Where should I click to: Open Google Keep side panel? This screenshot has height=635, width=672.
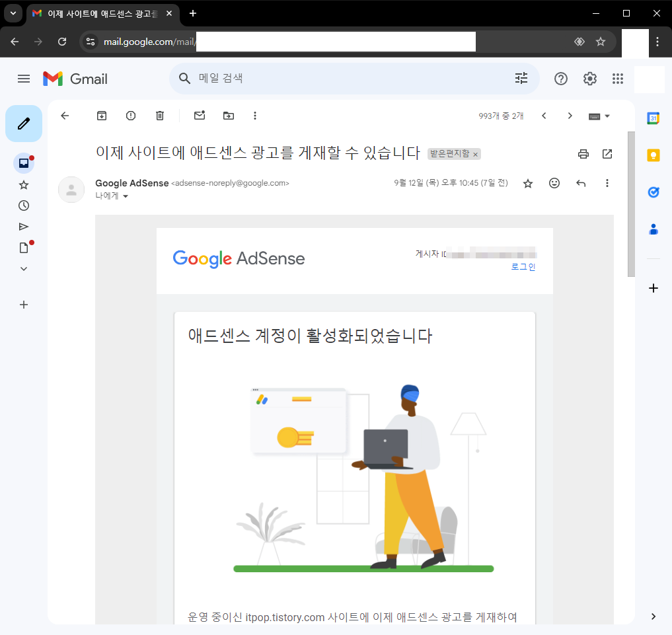pos(653,155)
